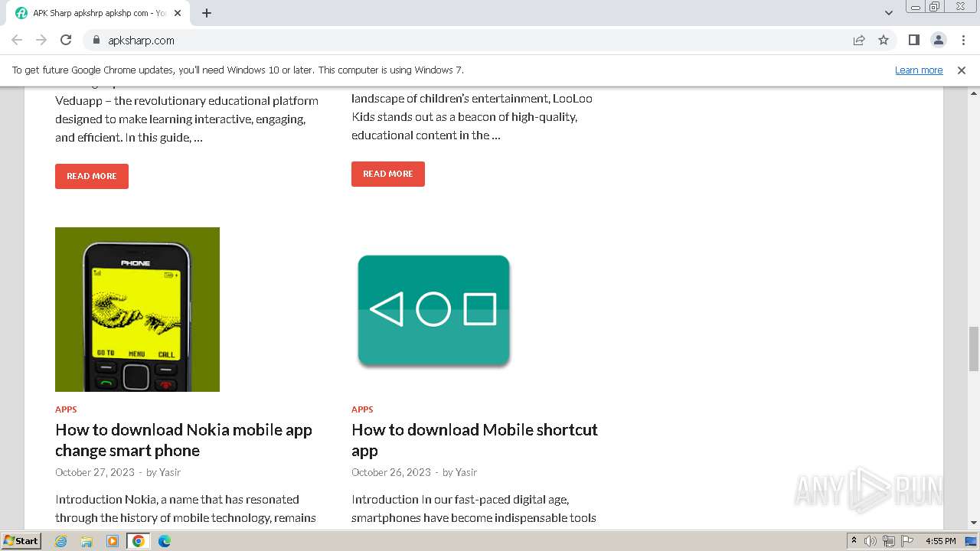This screenshot has width=980, height=551.
Task: Reload the apksharp.com page
Action: pos(66,40)
